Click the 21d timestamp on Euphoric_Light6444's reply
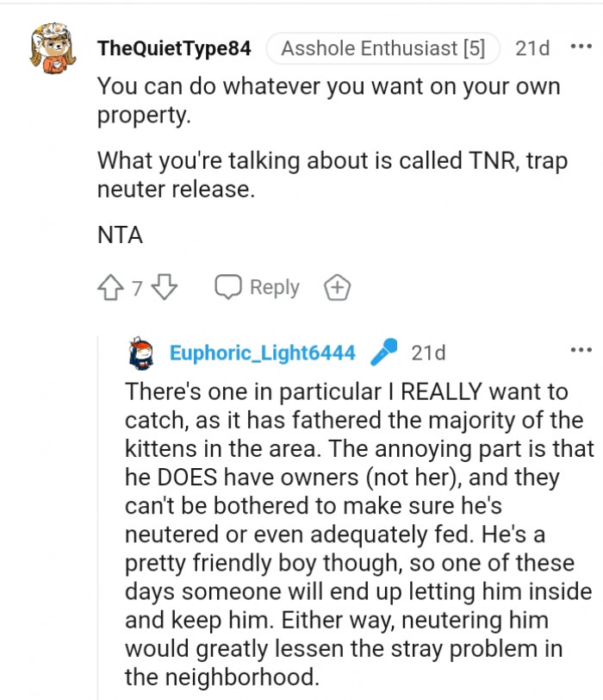 tap(429, 353)
